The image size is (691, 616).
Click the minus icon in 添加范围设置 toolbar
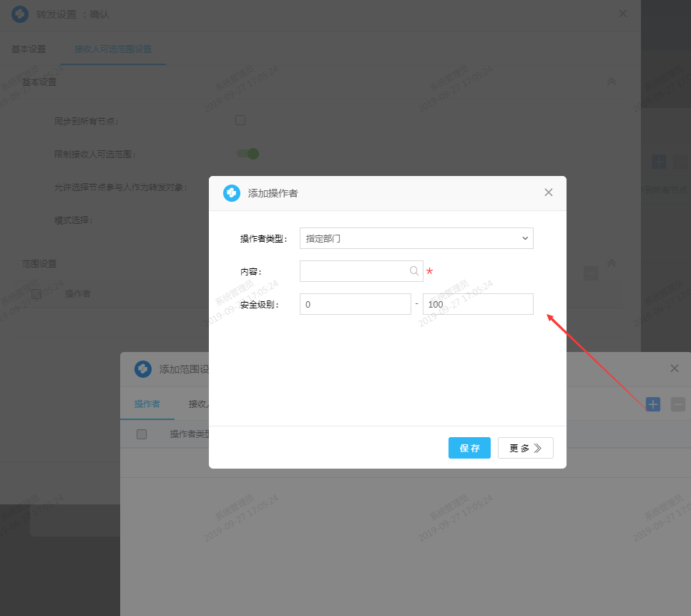click(678, 404)
